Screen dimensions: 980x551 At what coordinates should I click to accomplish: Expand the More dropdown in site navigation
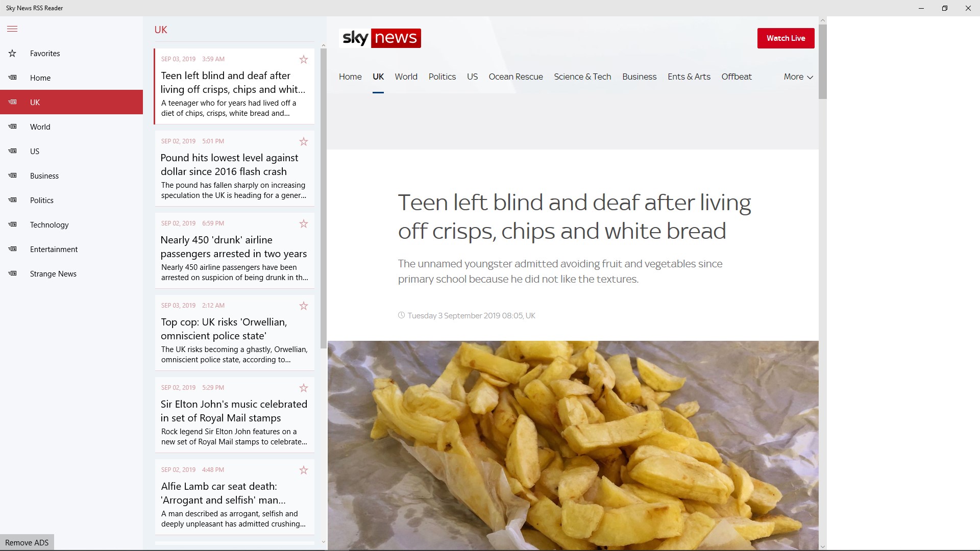tap(798, 77)
